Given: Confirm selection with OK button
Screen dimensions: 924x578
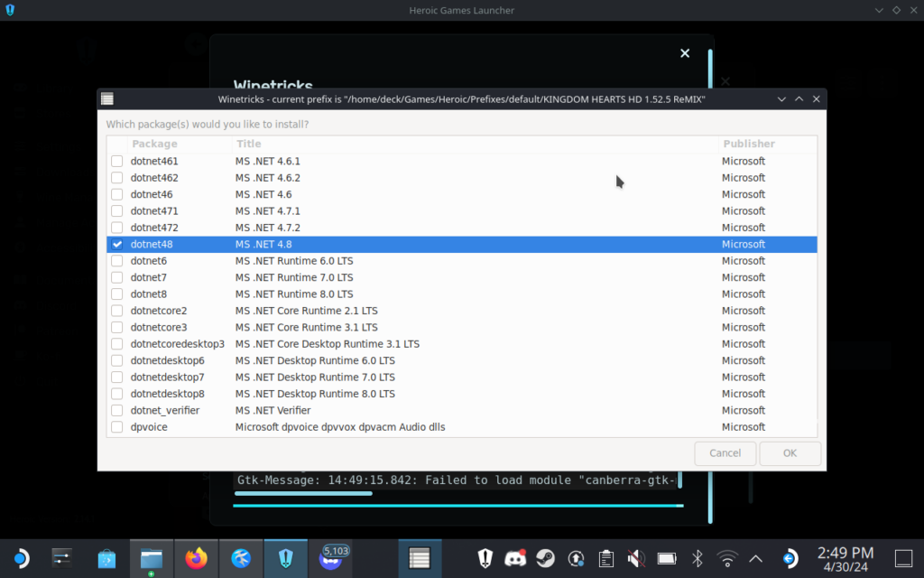Looking at the screenshot, I should 790,453.
